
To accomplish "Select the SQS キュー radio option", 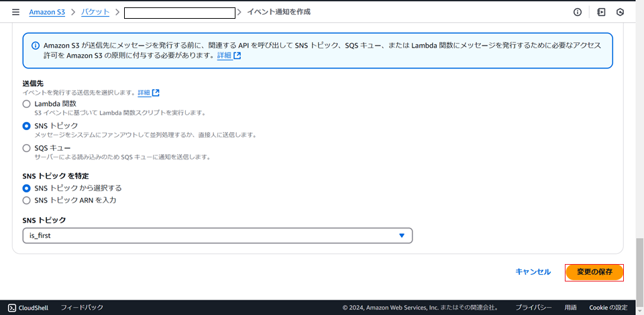I will [26, 148].
